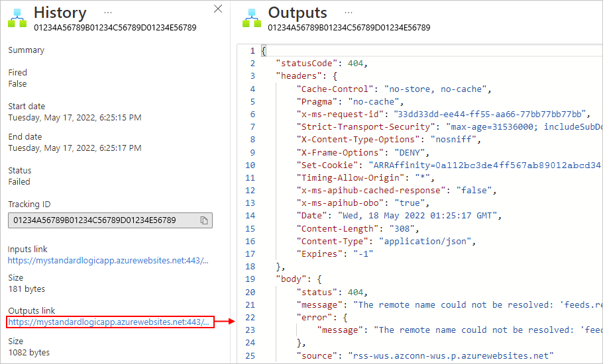Click the Status value "Failed"
Screen dimensions: 603x364
(19, 181)
